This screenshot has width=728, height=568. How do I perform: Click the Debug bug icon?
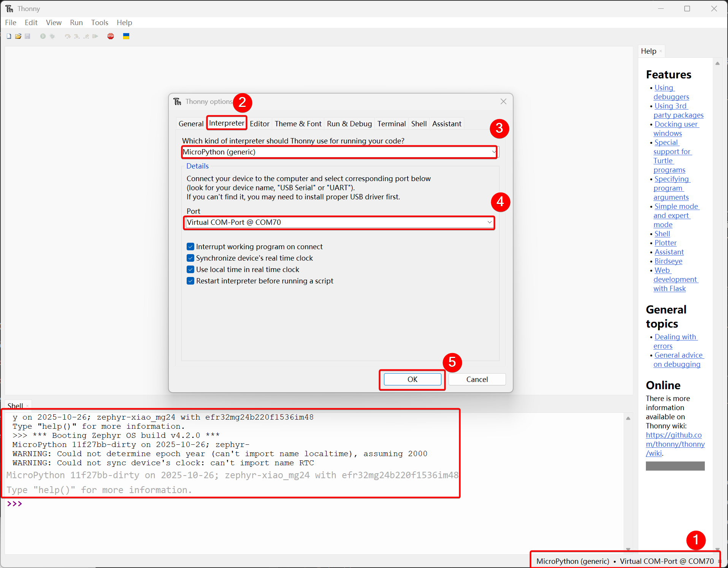52,36
